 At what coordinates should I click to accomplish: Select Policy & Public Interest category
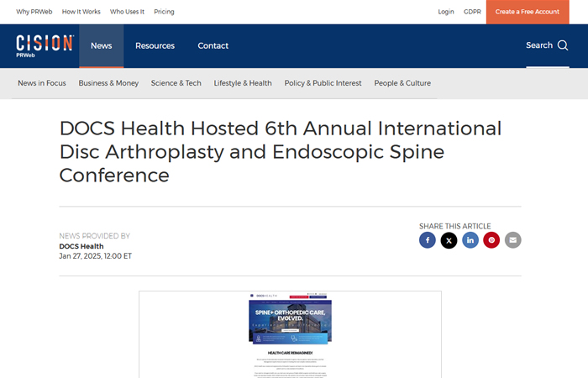click(x=323, y=83)
